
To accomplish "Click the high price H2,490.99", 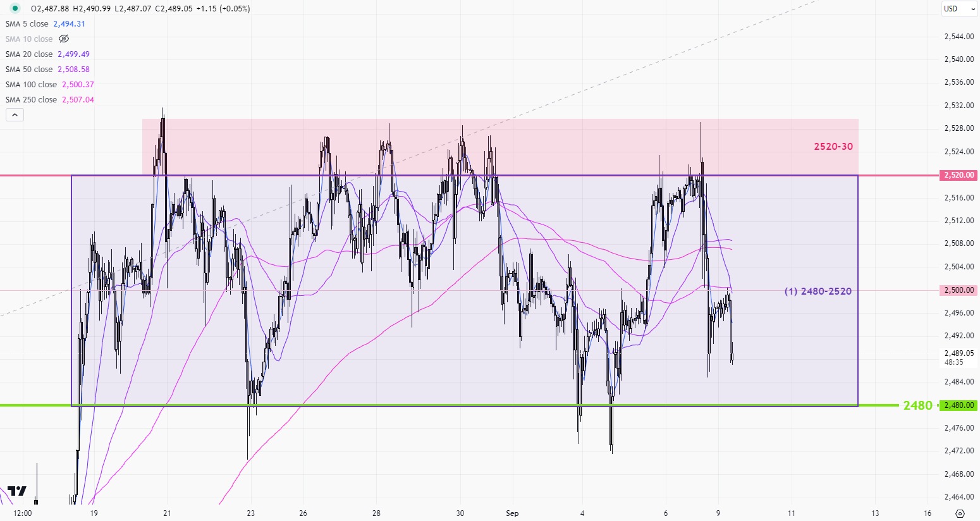I will [x=92, y=9].
